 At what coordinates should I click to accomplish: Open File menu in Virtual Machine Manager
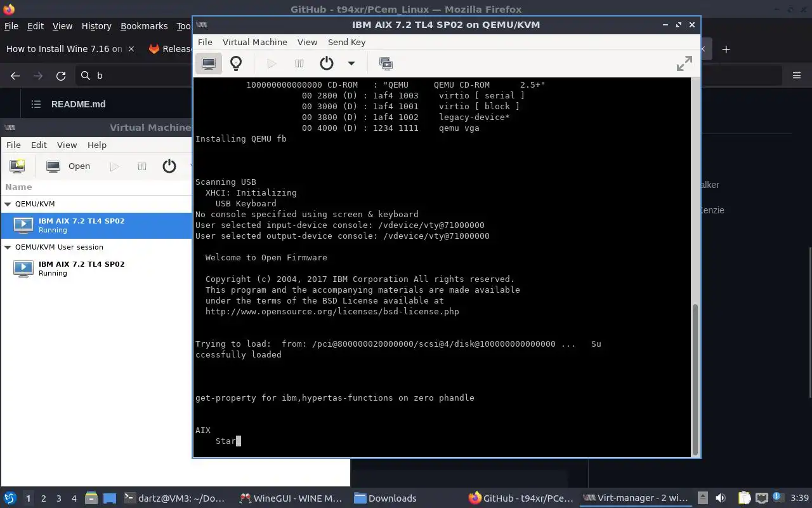pos(13,145)
